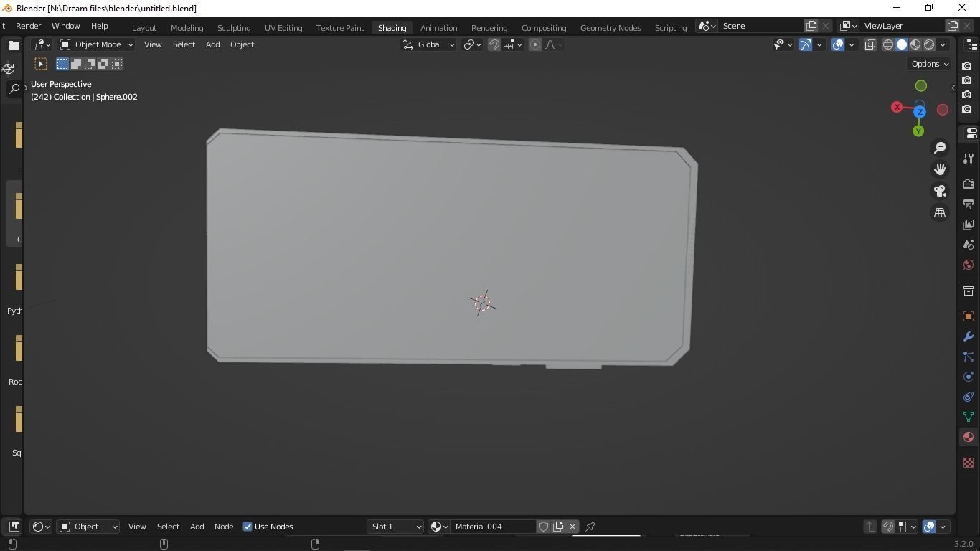Screen dimensions: 980x551
Task: Switch to rendered viewport shading
Action: click(929, 44)
